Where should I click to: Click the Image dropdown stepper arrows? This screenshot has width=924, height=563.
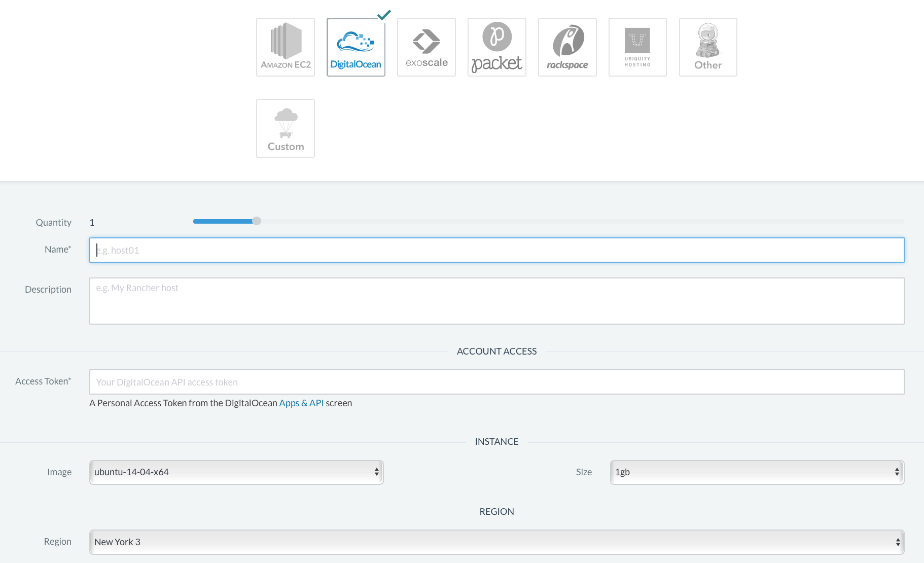[376, 472]
